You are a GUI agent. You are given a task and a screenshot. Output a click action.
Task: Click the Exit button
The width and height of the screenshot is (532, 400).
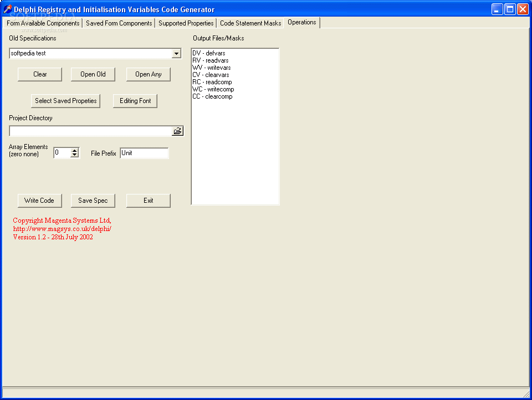pyautogui.click(x=149, y=201)
